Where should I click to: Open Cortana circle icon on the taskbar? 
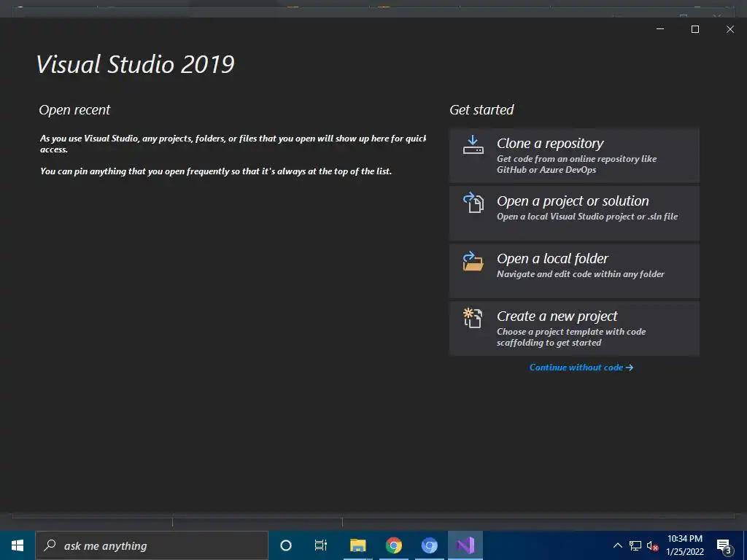[286, 545]
